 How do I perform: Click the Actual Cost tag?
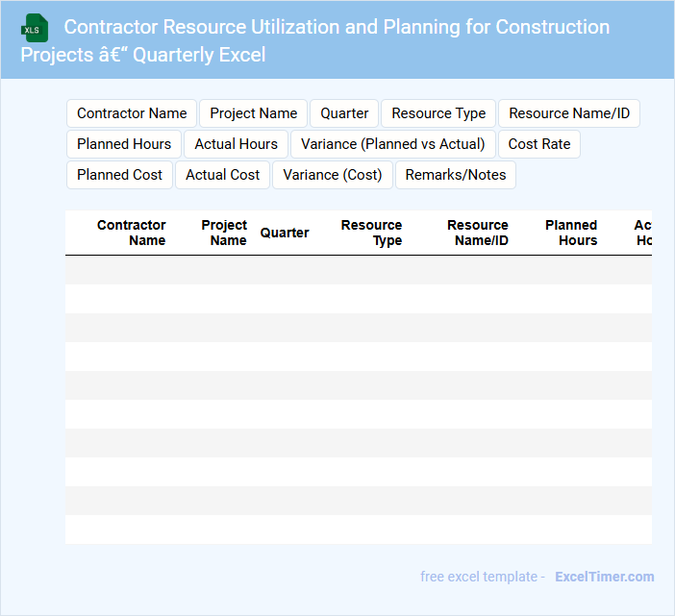click(223, 175)
